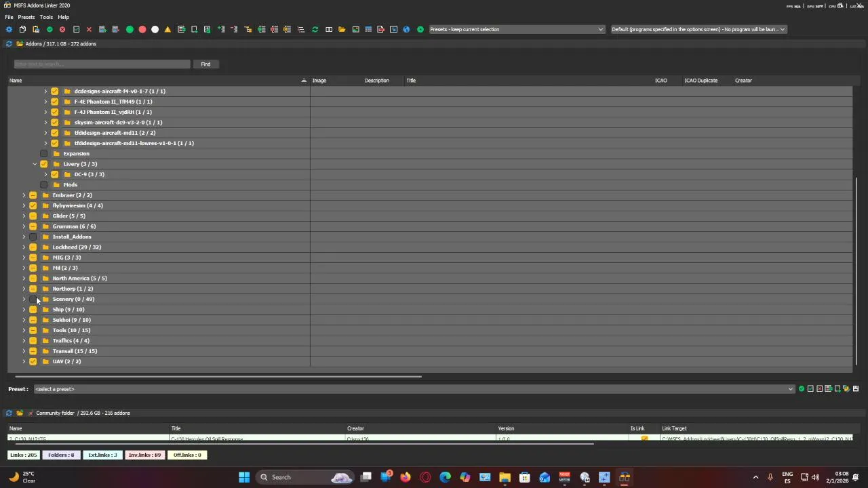Toggle the UAV (2 / 2) checkbox

pos(33,361)
